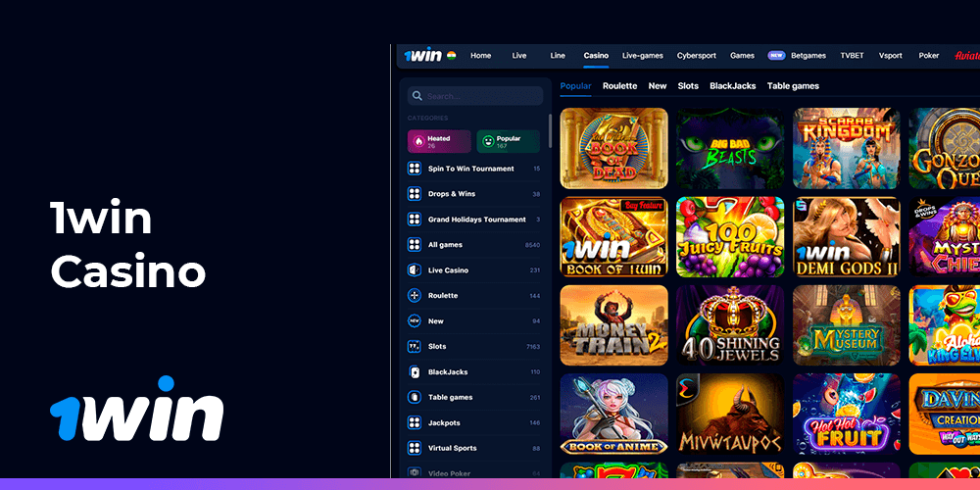This screenshot has width=980, height=490.
Task: Open the Home page from the top navigation
Action: pos(480,56)
